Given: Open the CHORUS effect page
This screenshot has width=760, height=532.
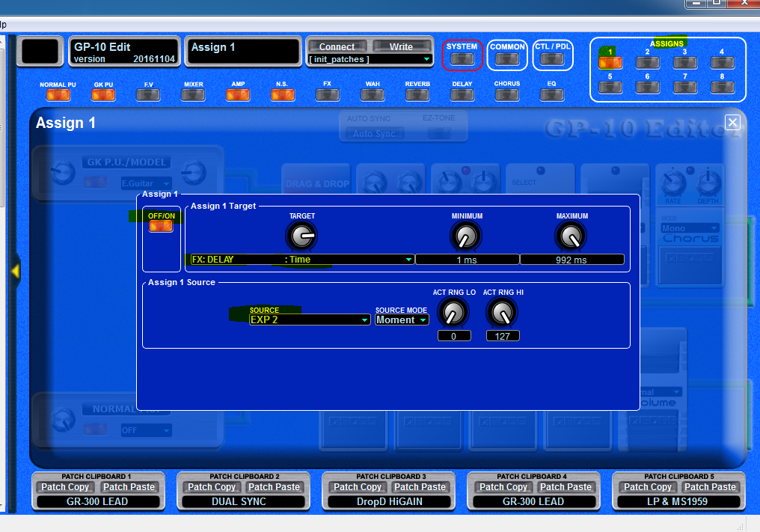Looking at the screenshot, I should click(507, 95).
